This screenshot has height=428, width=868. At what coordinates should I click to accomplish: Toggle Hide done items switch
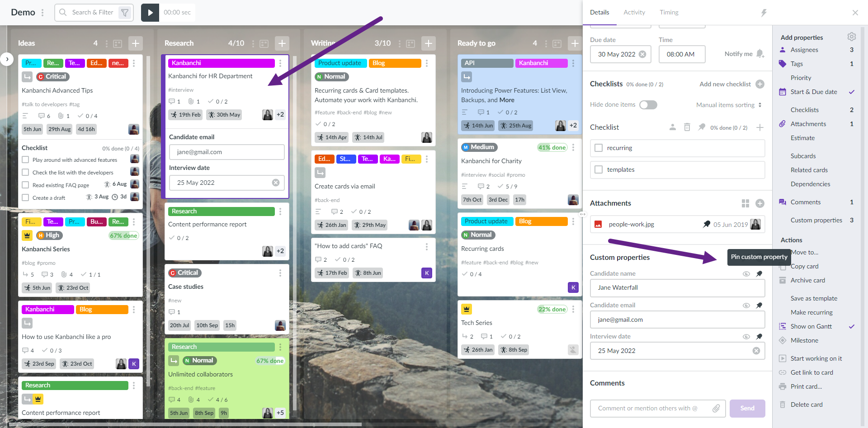click(648, 105)
